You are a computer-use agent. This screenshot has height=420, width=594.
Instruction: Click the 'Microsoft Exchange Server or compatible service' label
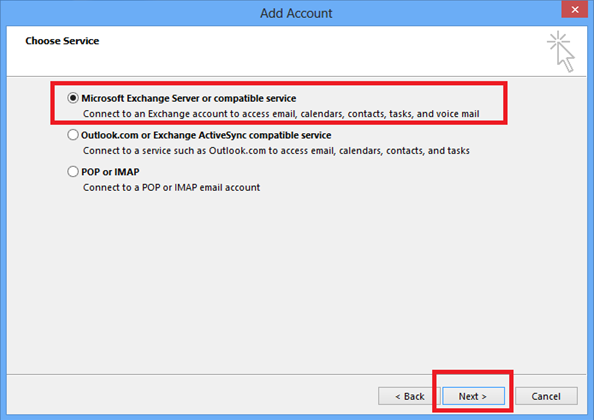tap(189, 98)
